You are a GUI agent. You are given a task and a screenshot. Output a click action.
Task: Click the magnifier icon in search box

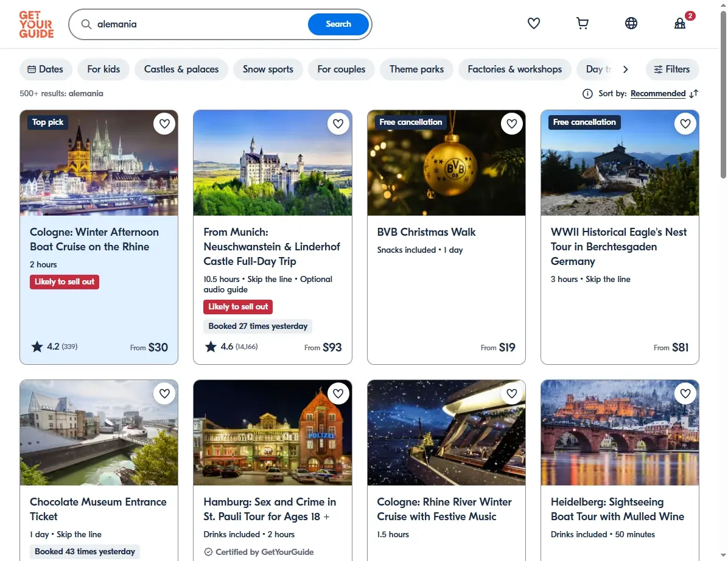(86, 24)
